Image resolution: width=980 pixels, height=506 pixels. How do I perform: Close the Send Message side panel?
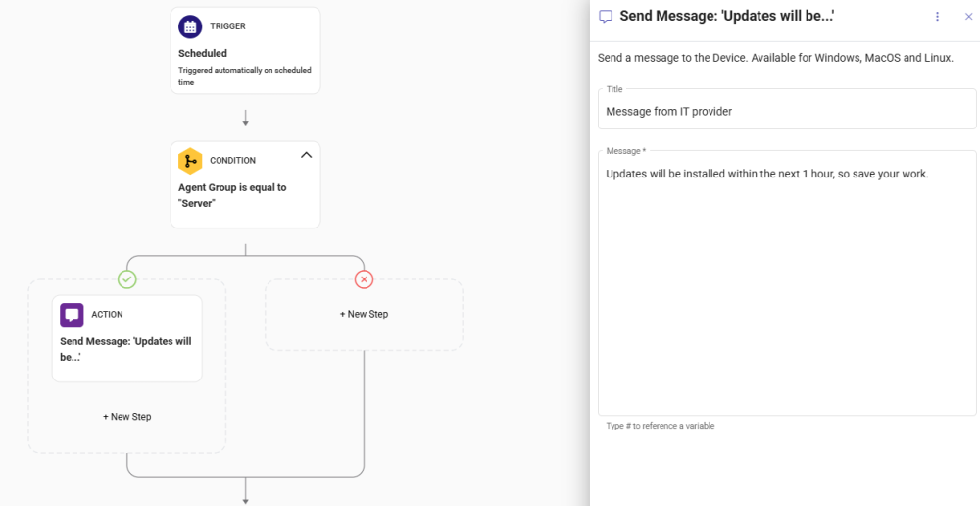coord(968,17)
